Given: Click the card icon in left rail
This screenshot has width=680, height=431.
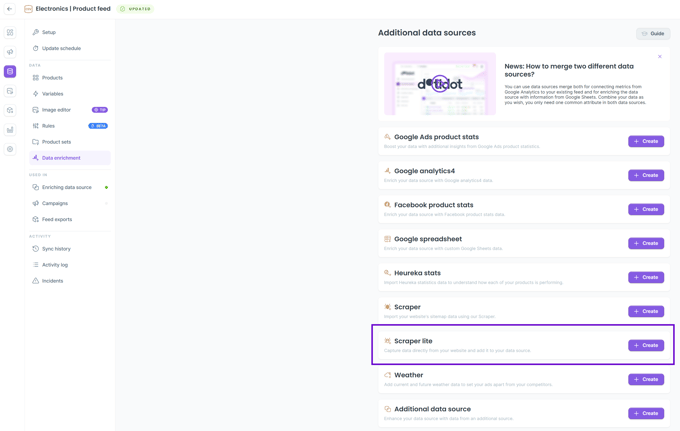Looking at the screenshot, I should pos(10,91).
